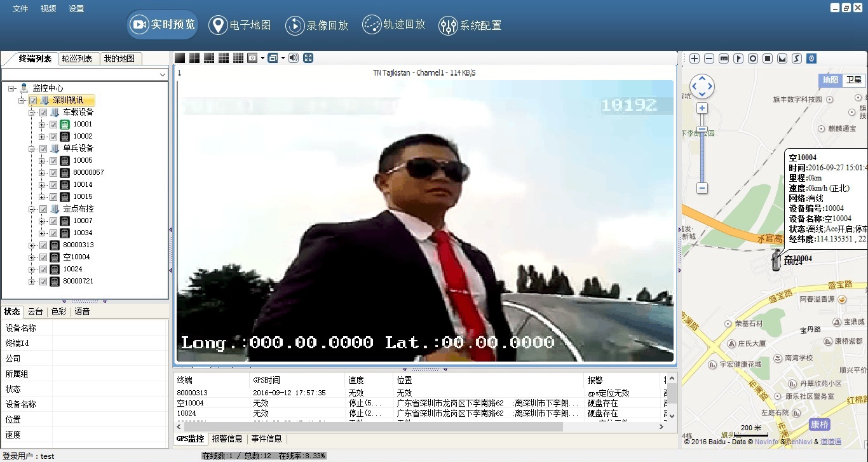Open the 电子地图 electronic map view
868x462 pixels.
point(240,25)
